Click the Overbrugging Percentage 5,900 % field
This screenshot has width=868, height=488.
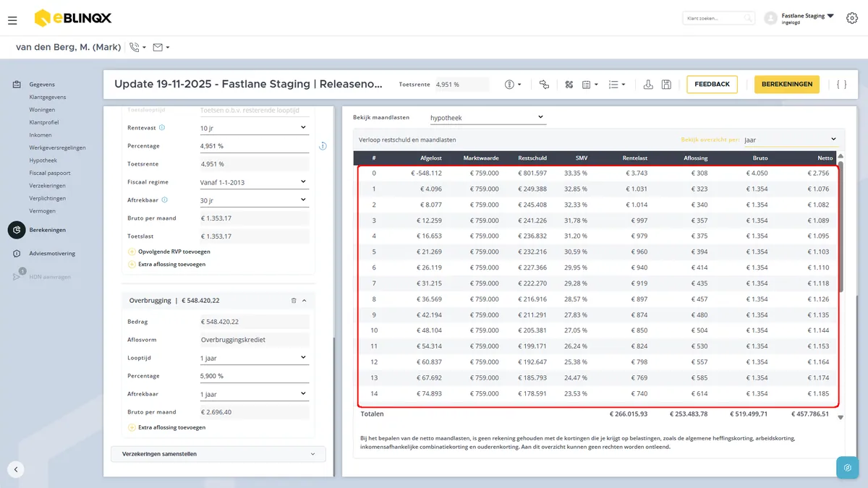pos(254,377)
